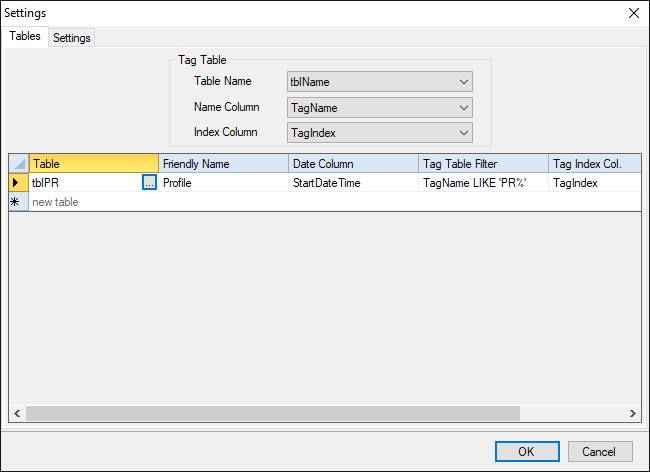Click the horizontal scrollbar left arrow

(x=17, y=413)
